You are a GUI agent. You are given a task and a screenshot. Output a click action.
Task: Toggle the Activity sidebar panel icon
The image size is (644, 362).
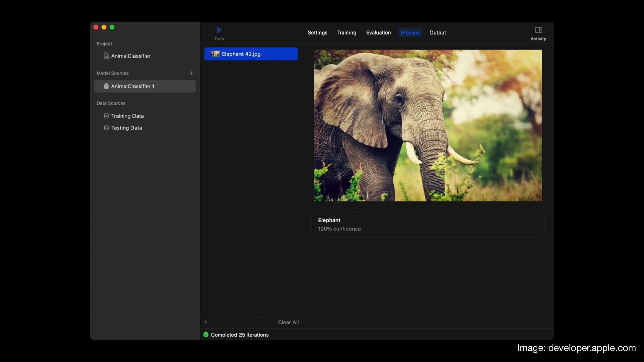tap(538, 30)
